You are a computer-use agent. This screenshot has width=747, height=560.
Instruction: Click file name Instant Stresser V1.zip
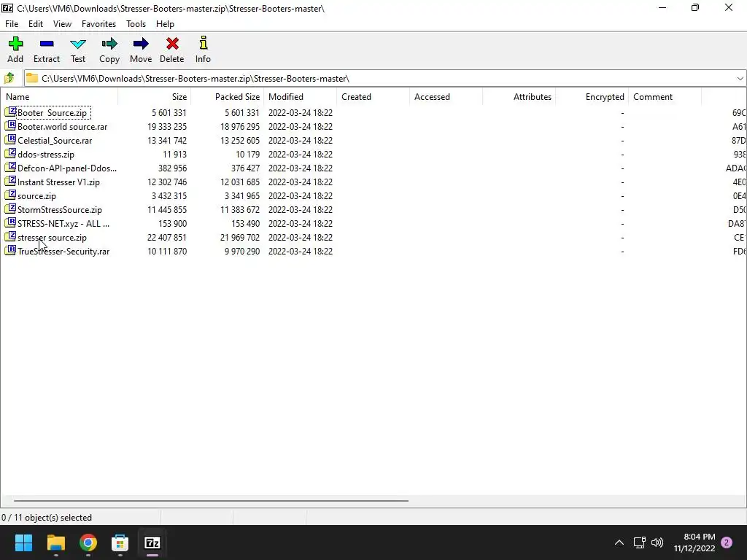58,182
